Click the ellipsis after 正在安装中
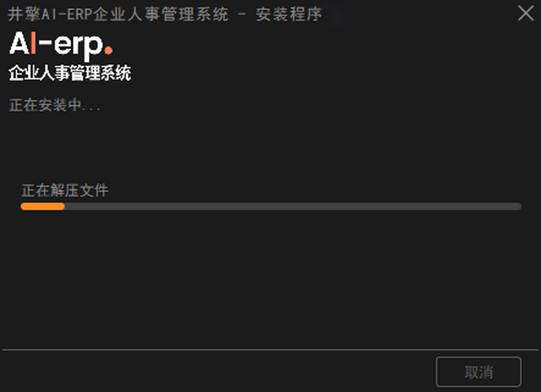The width and height of the screenshot is (541, 392). (91, 109)
